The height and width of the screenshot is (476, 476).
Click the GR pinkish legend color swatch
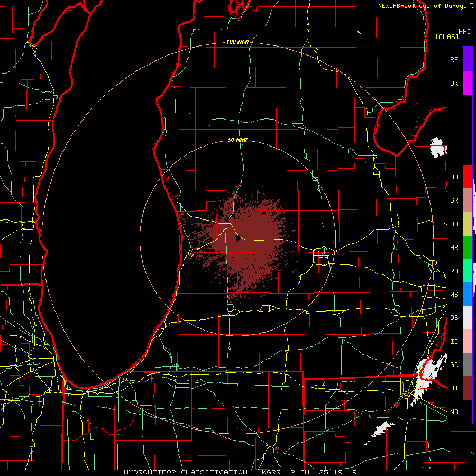pos(467,200)
